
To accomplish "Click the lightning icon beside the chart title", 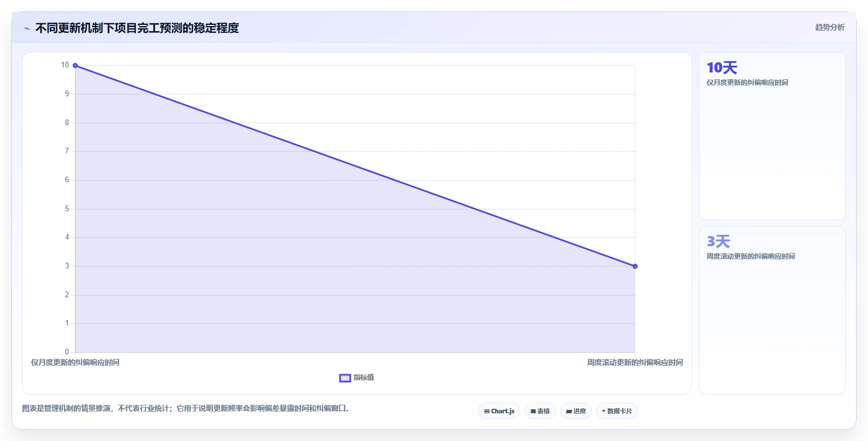I will click(27, 28).
